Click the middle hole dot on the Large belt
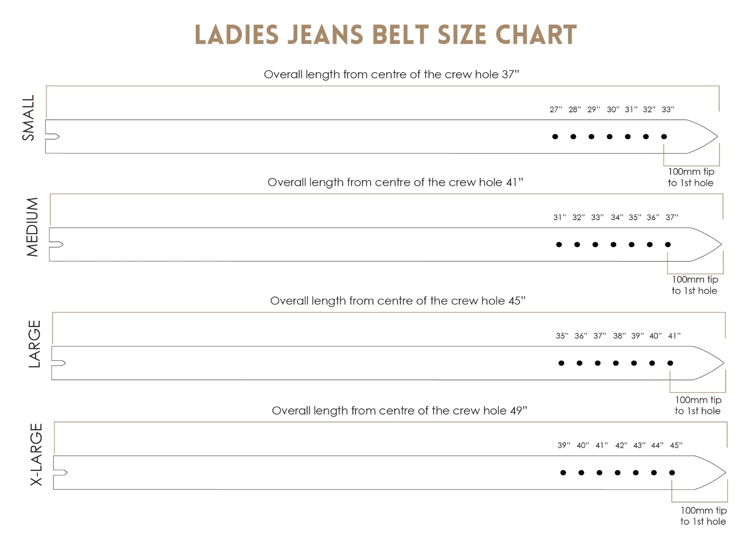The width and height of the screenshot is (756, 535). click(616, 363)
